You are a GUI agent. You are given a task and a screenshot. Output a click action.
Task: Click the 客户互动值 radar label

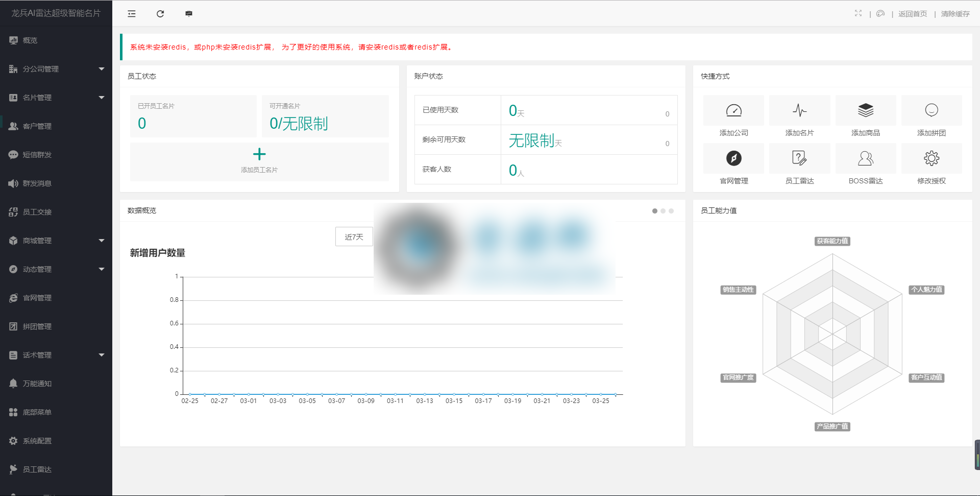(926, 377)
